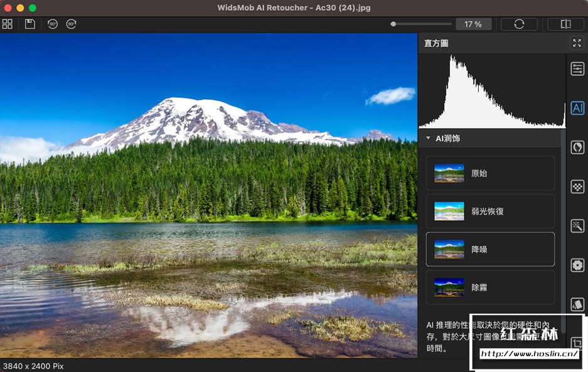Screen dimensions: 588x372
Task: Click the 原始 preset thumbnail
Action: (x=449, y=173)
